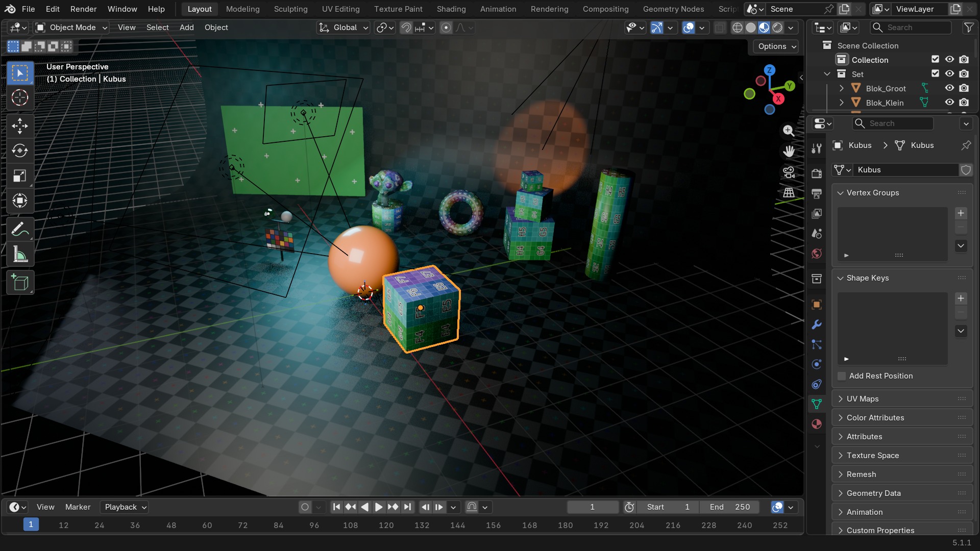The height and width of the screenshot is (551, 980).
Task: Open the Object Mode dropdown
Action: 71,28
